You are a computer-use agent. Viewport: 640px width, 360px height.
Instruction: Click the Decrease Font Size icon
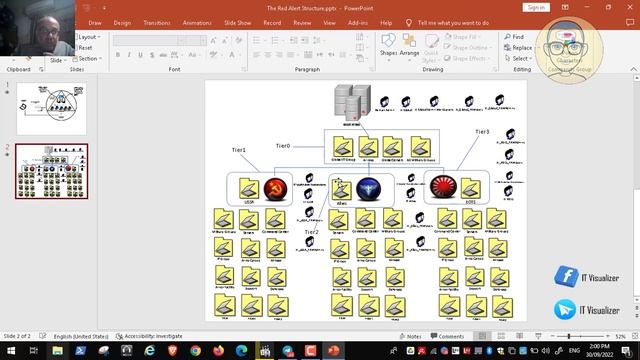(x=225, y=40)
